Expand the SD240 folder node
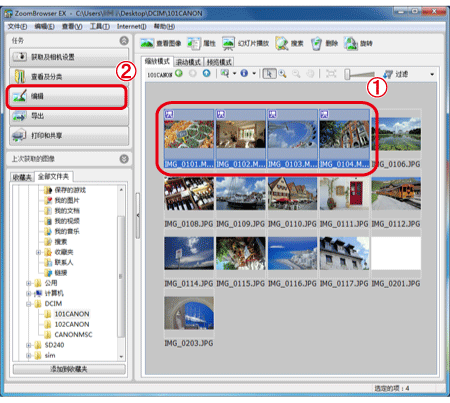 (x=29, y=345)
